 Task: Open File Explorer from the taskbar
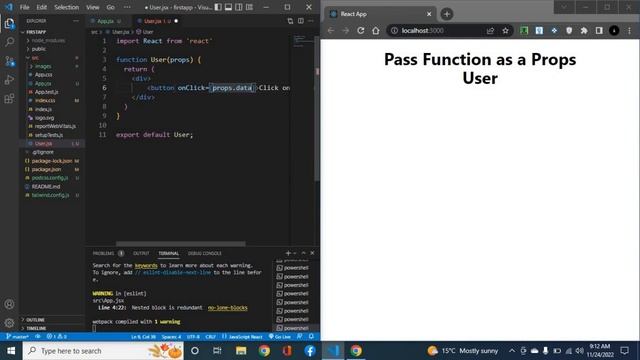click(241, 351)
